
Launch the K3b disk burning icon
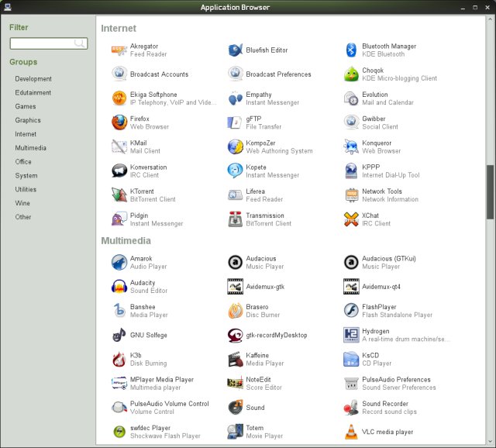pyautogui.click(x=119, y=359)
